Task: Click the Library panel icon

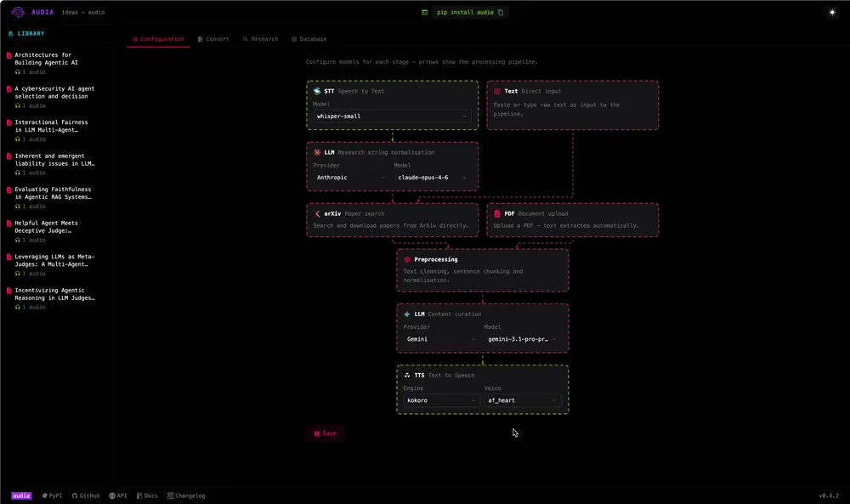Action: click(x=10, y=34)
